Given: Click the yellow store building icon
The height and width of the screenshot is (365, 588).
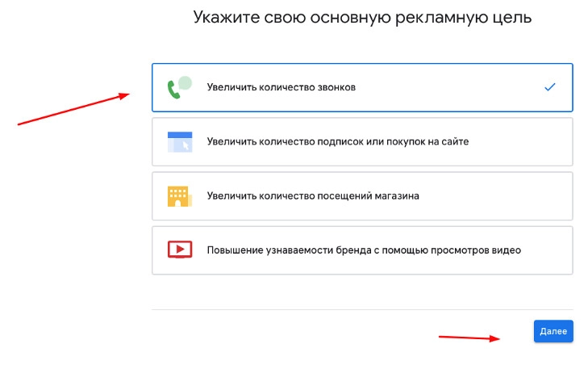Looking at the screenshot, I should (178, 195).
